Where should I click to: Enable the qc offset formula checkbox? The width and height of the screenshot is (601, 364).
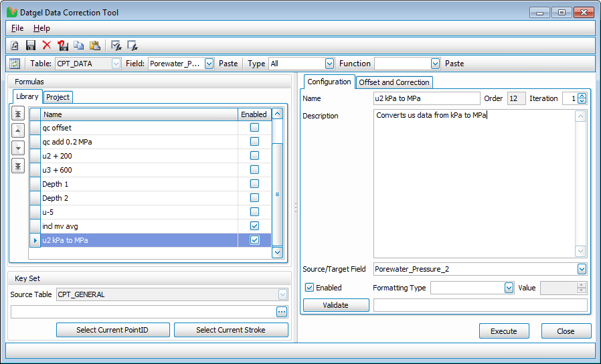coord(254,128)
